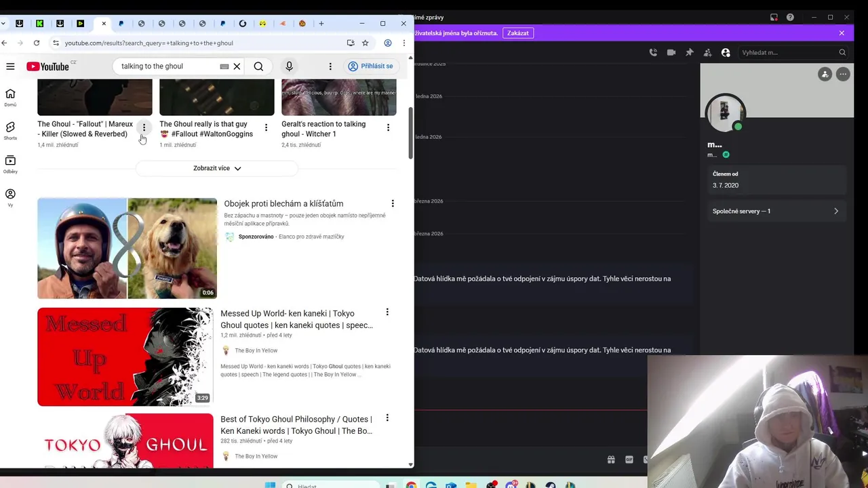Click the YouTube search magnifier button
The height and width of the screenshot is (488, 868).
coord(258,66)
